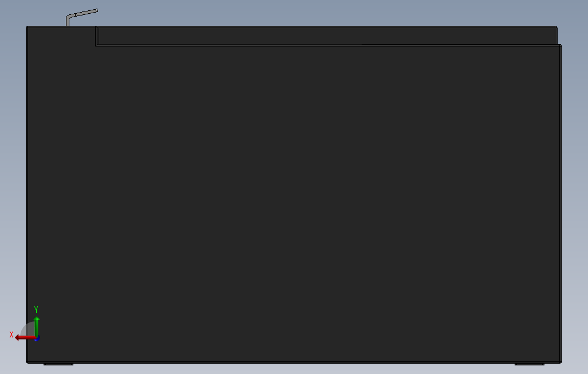Select the recessed top lid strip

point(326,36)
